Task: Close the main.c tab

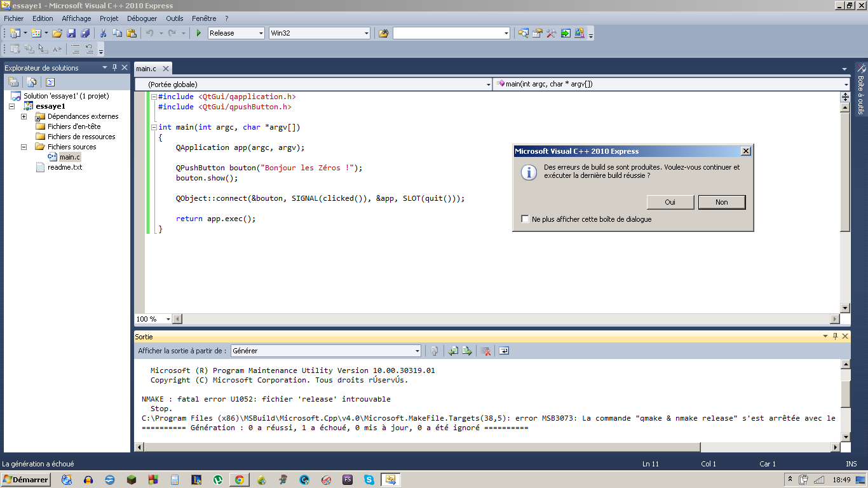Action: tap(165, 69)
